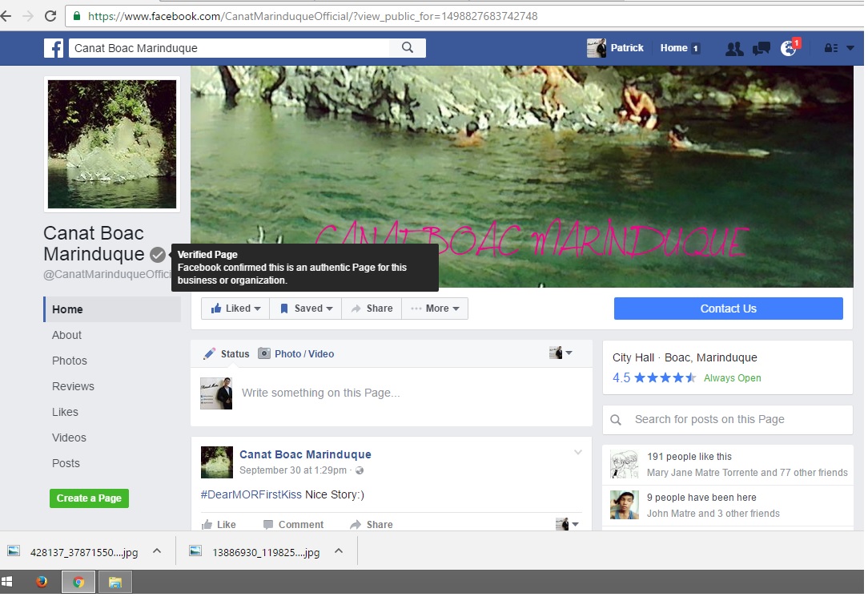Select Home in page sidebar
This screenshot has height=601, width=868.
tap(112, 309)
